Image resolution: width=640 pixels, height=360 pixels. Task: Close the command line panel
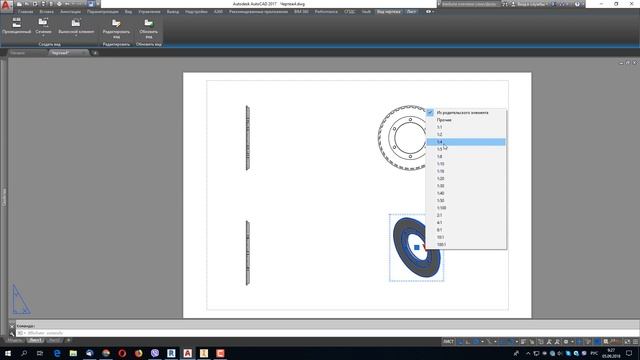11,326
